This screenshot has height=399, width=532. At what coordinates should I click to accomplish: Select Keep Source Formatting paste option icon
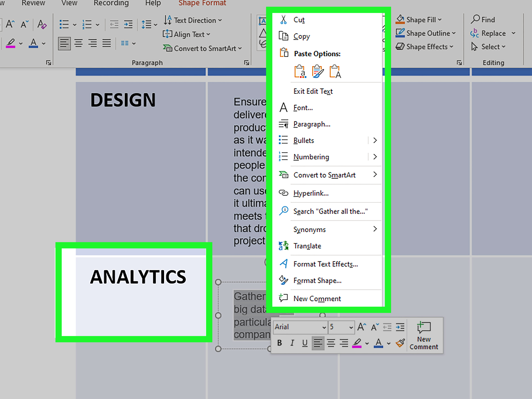coord(318,71)
